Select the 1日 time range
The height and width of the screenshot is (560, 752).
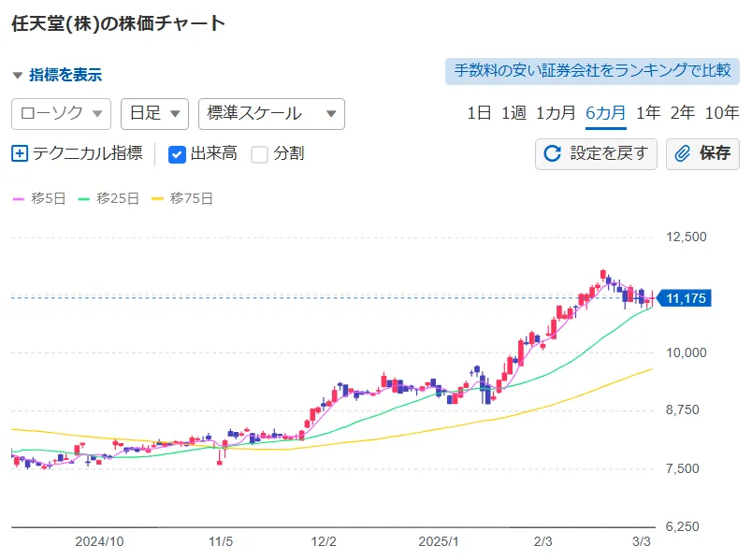479,113
